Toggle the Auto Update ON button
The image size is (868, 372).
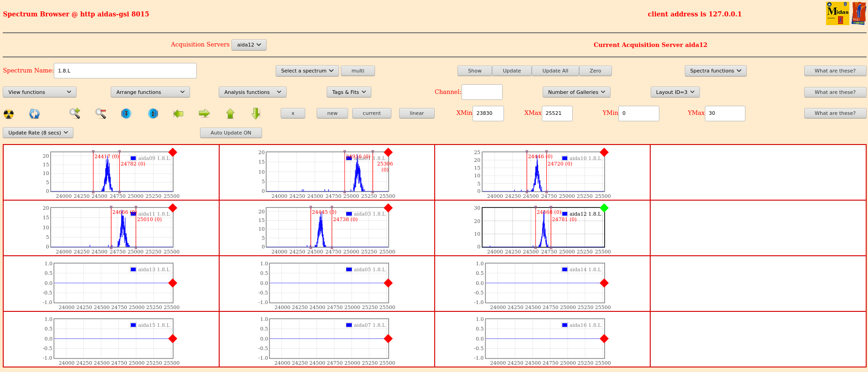pyautogui.click(x=231, y=133)
